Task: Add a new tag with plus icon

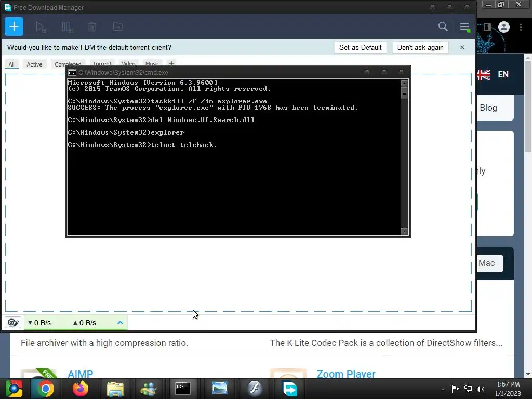Action: (171, 63)
